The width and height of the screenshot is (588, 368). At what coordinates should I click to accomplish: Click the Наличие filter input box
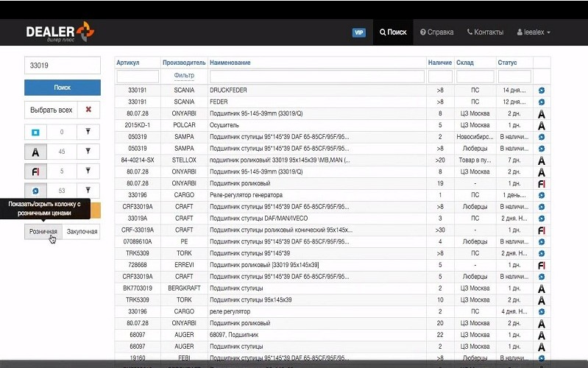click(440, 77)
